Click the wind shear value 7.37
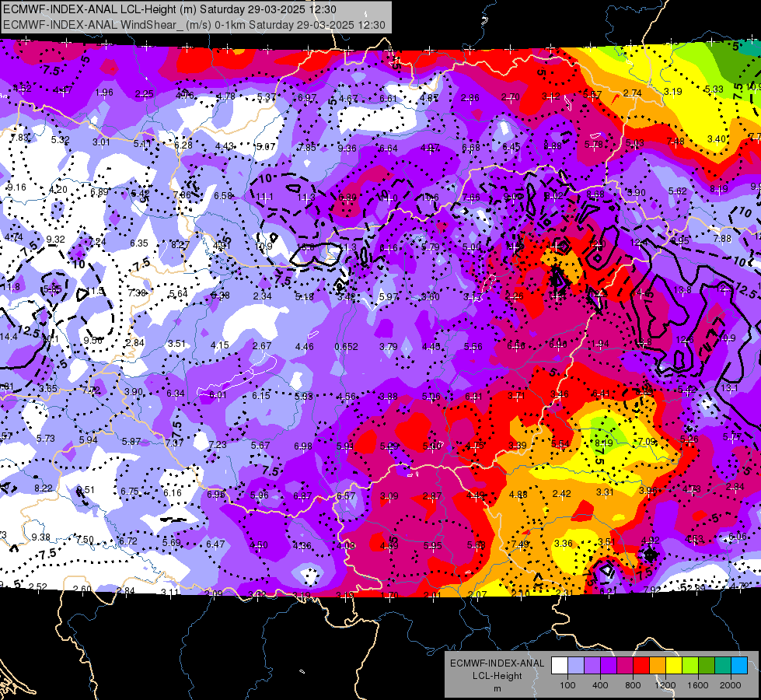The height and width of the screenshot is (700, 761). point(174,443)
